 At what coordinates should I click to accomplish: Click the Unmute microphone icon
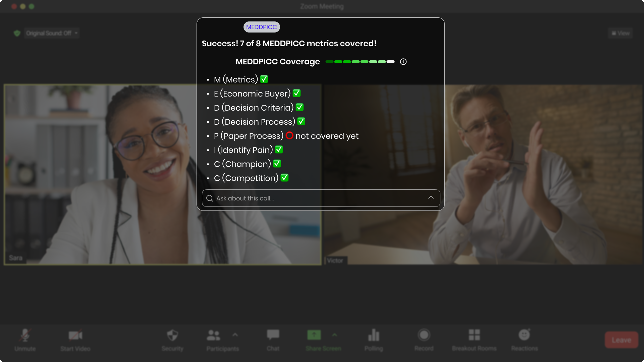25,335
